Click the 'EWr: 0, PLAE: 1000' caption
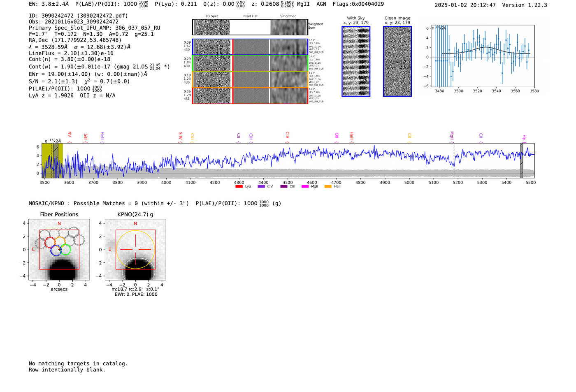The image size is (576, 392). 136,294
